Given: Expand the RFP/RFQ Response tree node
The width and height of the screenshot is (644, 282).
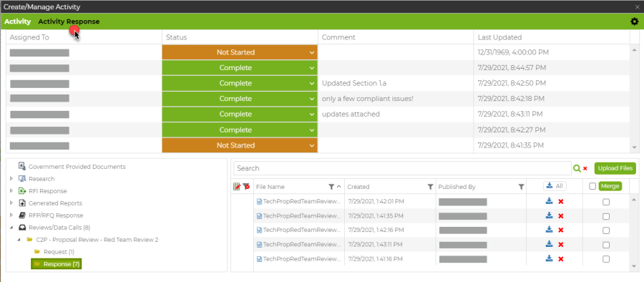Looking at the screenshot, I should pos(11,215).
